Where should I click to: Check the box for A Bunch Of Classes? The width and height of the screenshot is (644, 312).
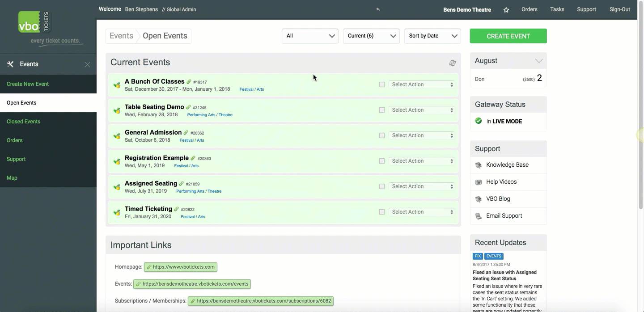[x=382, y=84]
